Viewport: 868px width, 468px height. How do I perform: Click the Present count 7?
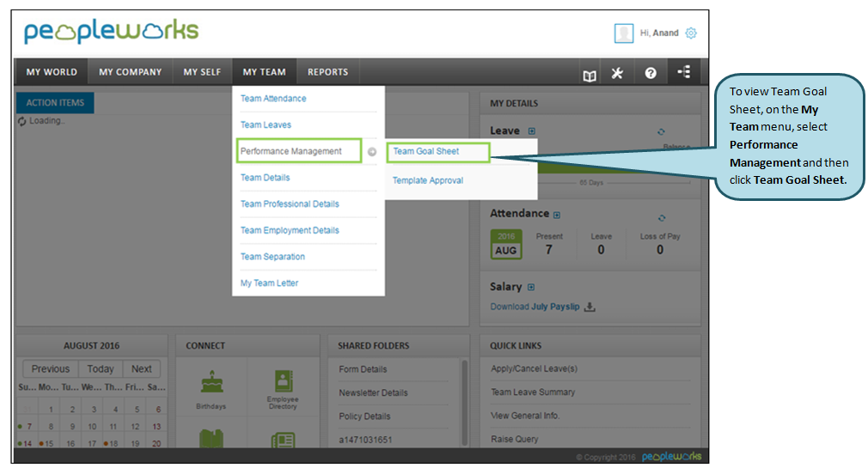(548, 250)
